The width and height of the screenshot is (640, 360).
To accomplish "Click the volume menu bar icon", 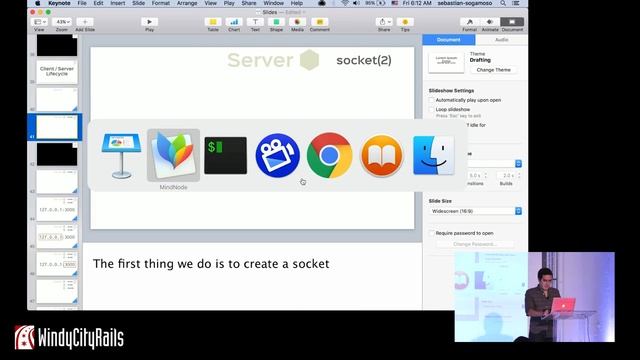I will pyautogui.click(x=356, y=3).
